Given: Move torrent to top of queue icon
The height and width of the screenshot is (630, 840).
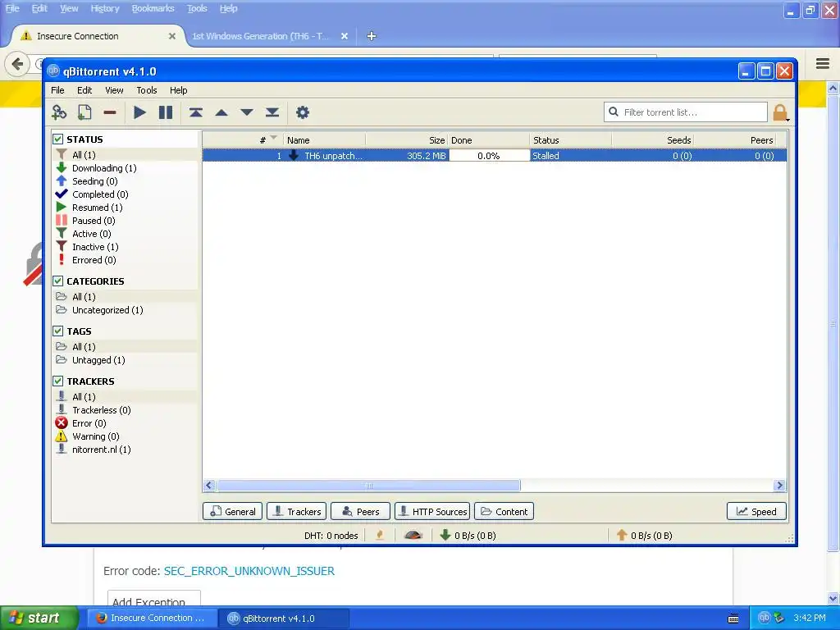Looking at the screenshot, I should tap(195, 112).
